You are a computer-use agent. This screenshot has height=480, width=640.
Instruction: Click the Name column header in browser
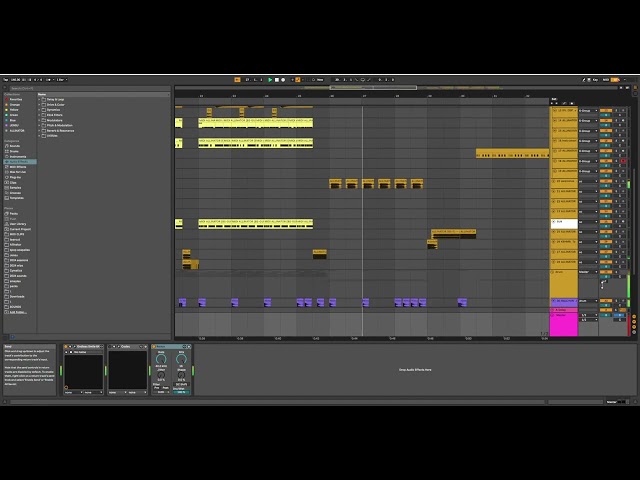coord(104,94)
